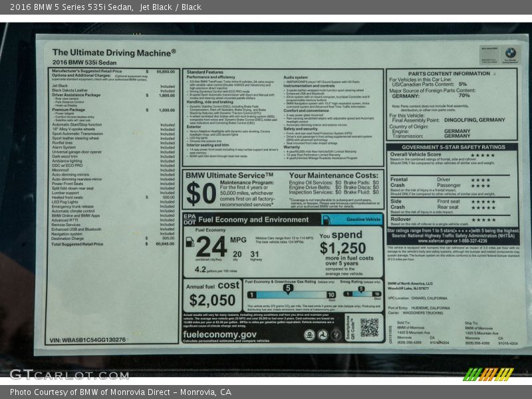Viewport: 532px width, 399px height.
Task: Click the "Universal garage-door opener" row
Action: [113, 152]
